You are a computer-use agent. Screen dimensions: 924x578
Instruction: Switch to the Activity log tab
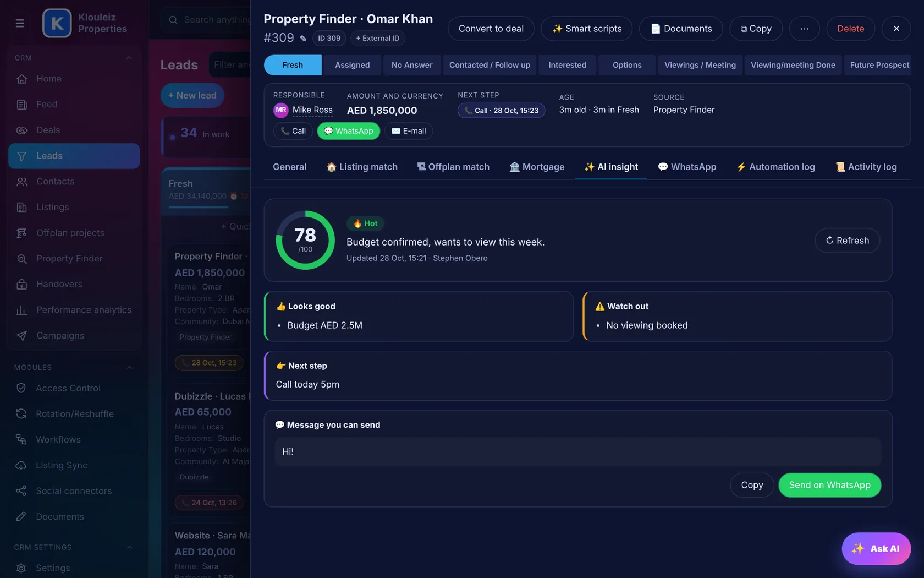click(866, 167)
